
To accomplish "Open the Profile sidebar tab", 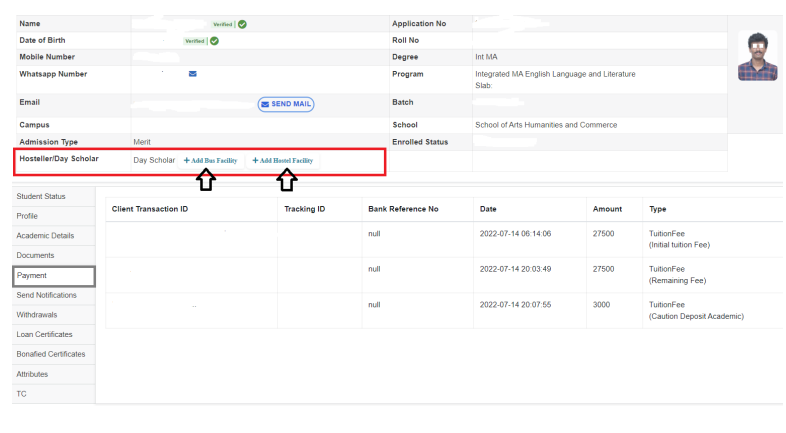I will (x=28, y=216).
